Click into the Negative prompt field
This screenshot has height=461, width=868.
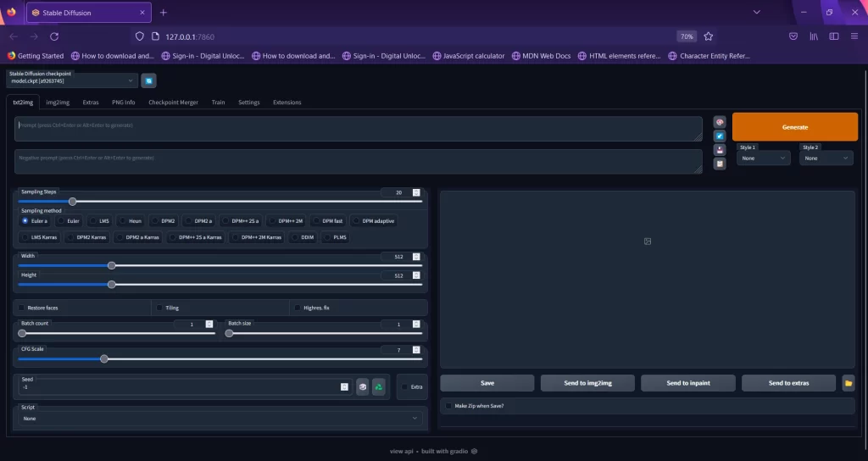click(359, 162)
